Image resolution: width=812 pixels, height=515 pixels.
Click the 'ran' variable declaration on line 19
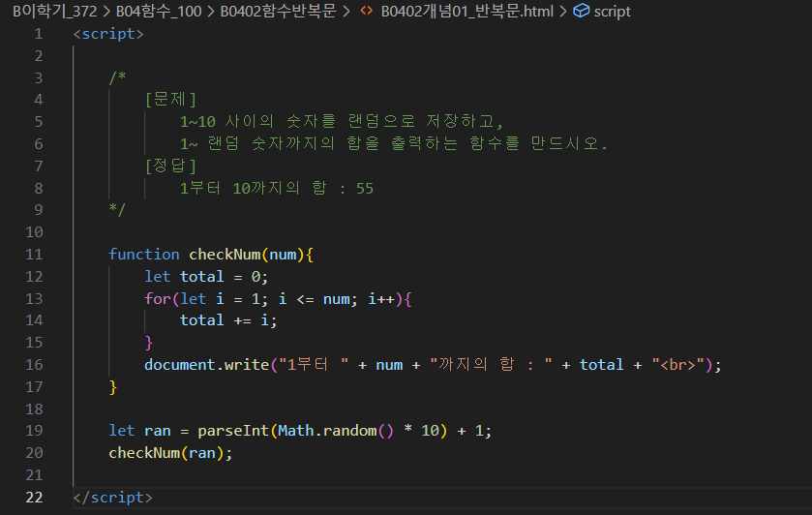click(158, 431)
